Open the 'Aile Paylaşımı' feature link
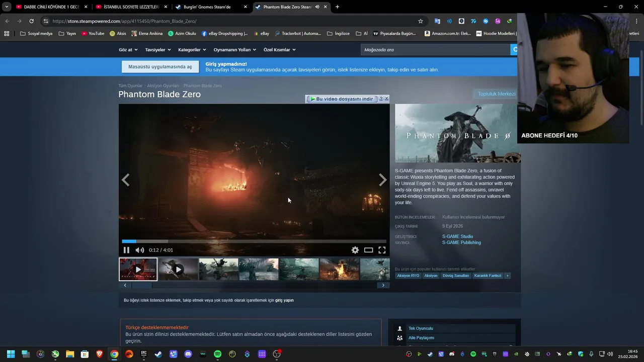Viewport: 644px width, 362px height. (421, 338)
